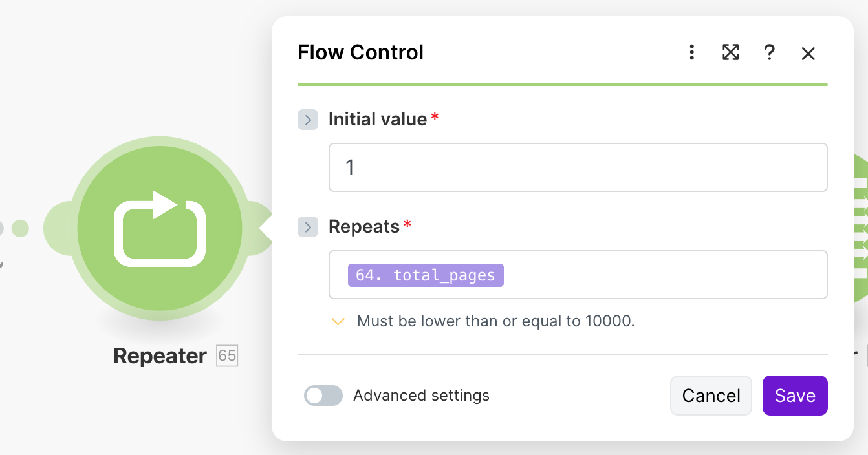Open the three-dot options menu
The image size is (868, 455).
coord(691,52)
